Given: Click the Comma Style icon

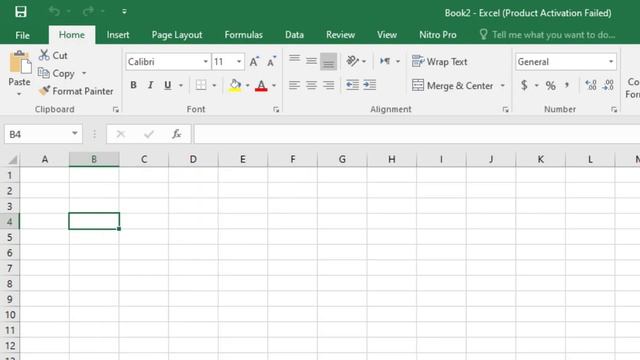Looking at the screenshot, I should click(567, 85).
